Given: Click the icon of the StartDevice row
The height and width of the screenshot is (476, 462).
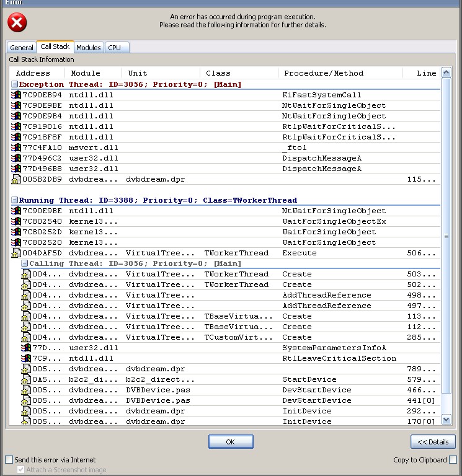Looking at the screenshot, I should click(x=26, y=380).
